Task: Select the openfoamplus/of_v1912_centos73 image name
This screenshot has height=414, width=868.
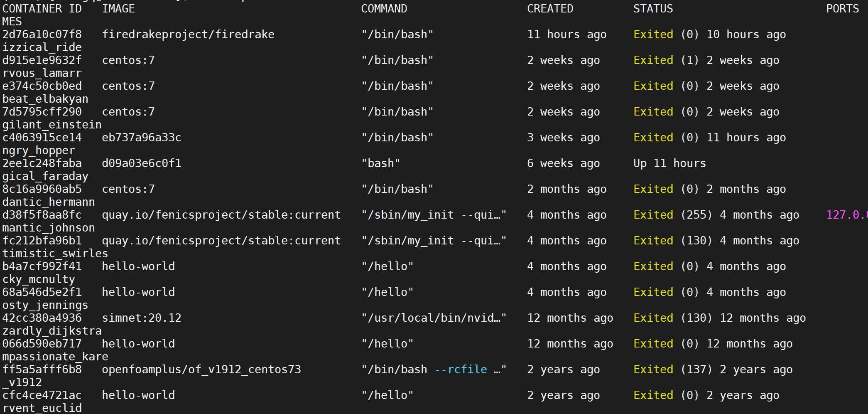Action: [202, 369]
